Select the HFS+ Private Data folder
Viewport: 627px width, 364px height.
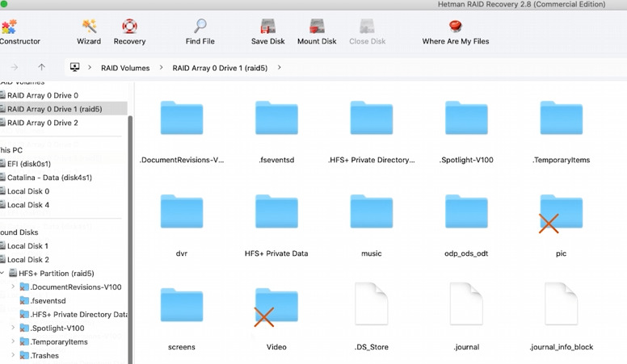pos(276,211)
